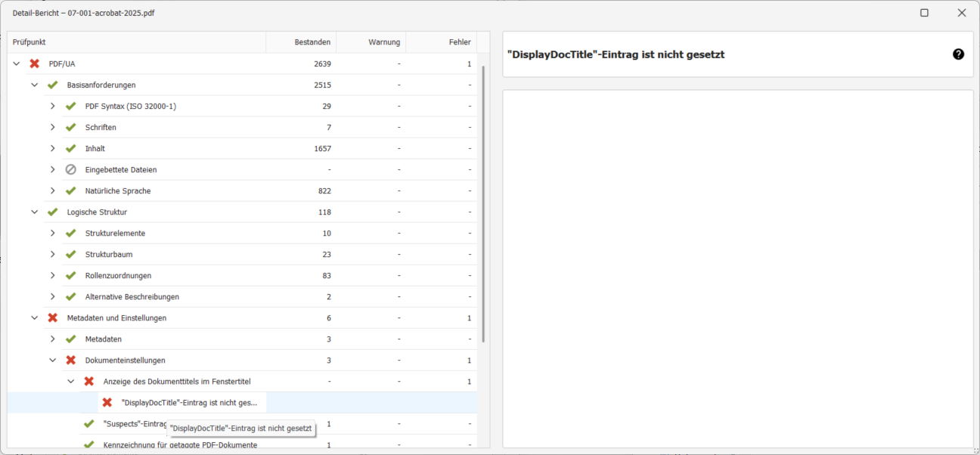The image size is (980, 455).
Task: Expand the PDF Syntax (ISO 32000-1) node
Action: tap(53, 107)
